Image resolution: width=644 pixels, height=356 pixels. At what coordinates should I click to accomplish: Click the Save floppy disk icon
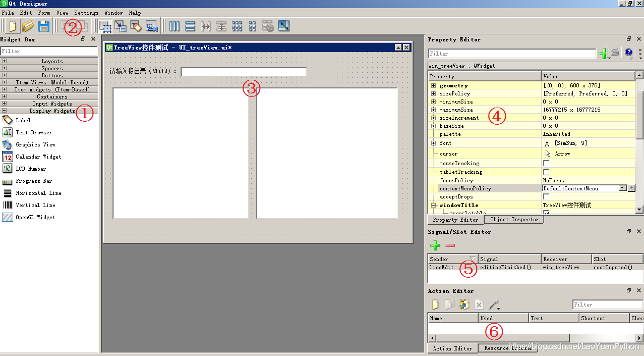coord(43,26)
